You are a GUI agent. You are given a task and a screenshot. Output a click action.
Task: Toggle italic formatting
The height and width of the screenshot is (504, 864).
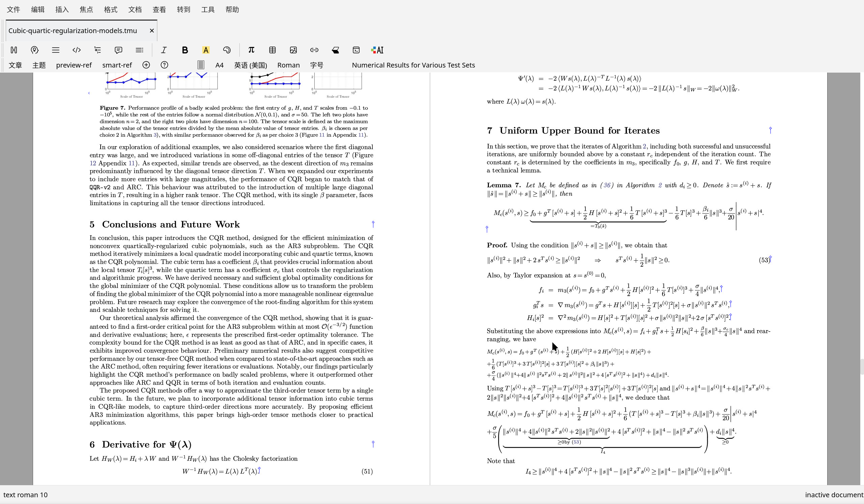tap(164, 50)
